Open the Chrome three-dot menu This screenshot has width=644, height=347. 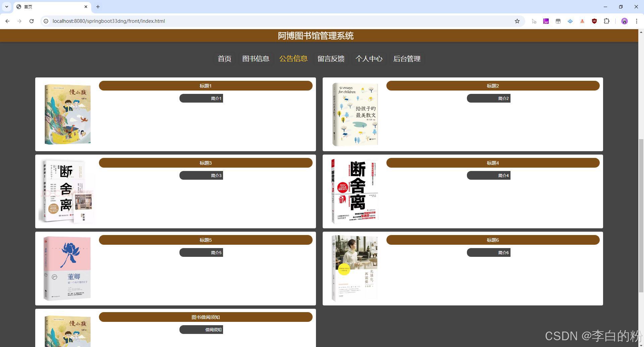(636, 21)
